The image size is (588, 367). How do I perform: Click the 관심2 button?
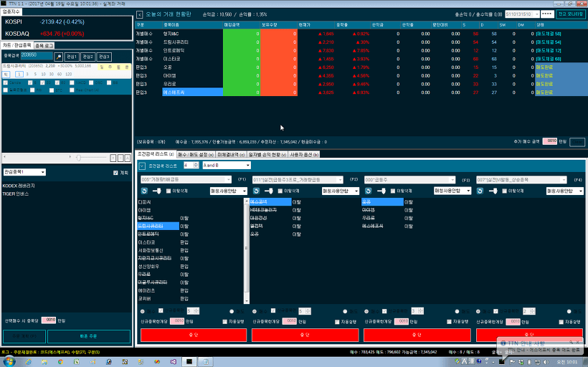[87, 57]
